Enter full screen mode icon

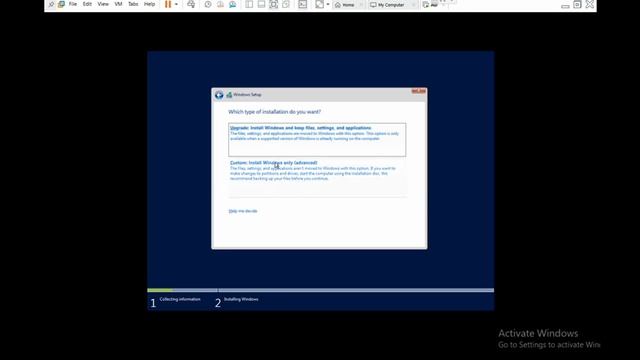click(274, 4)
